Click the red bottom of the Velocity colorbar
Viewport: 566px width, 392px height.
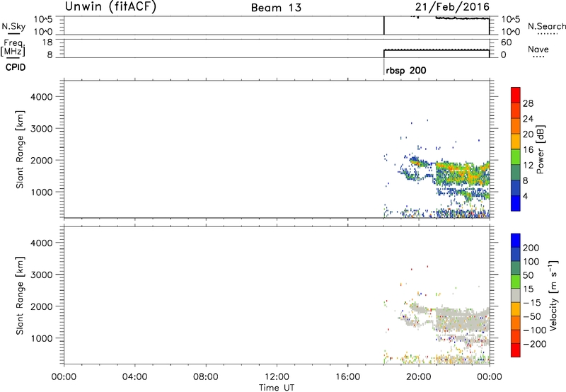click(x=516, y=350)
